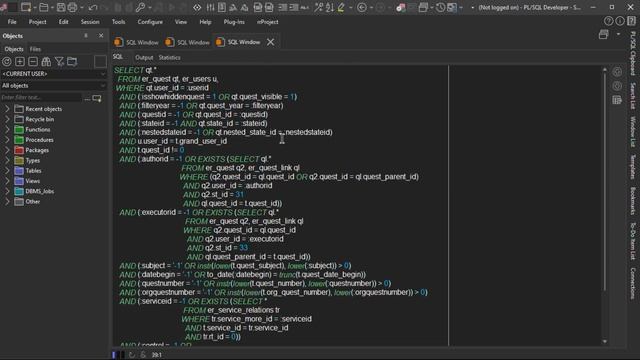The width and height of the screenshot is (640, 360).
Task: Click the info circle icon
Action: tap(620, 21)
